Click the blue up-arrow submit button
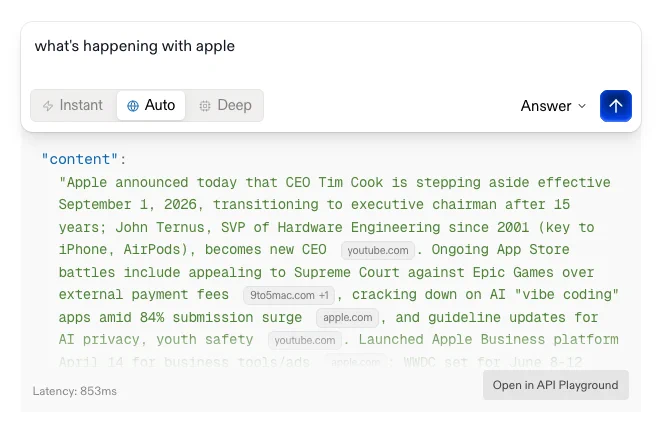This screenshot has height=433, width=662. [x=616, y=106]
